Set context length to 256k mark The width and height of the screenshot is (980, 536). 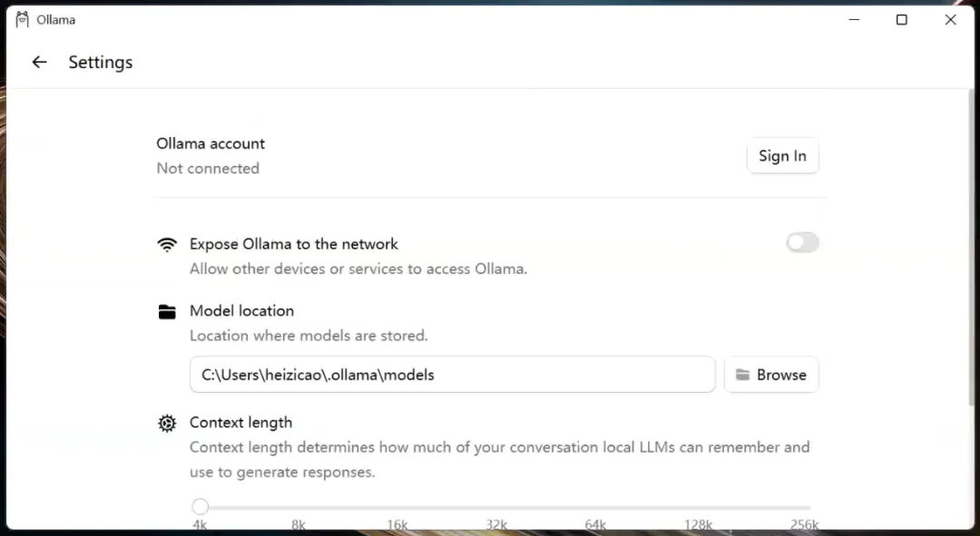[x=806, y=508]
